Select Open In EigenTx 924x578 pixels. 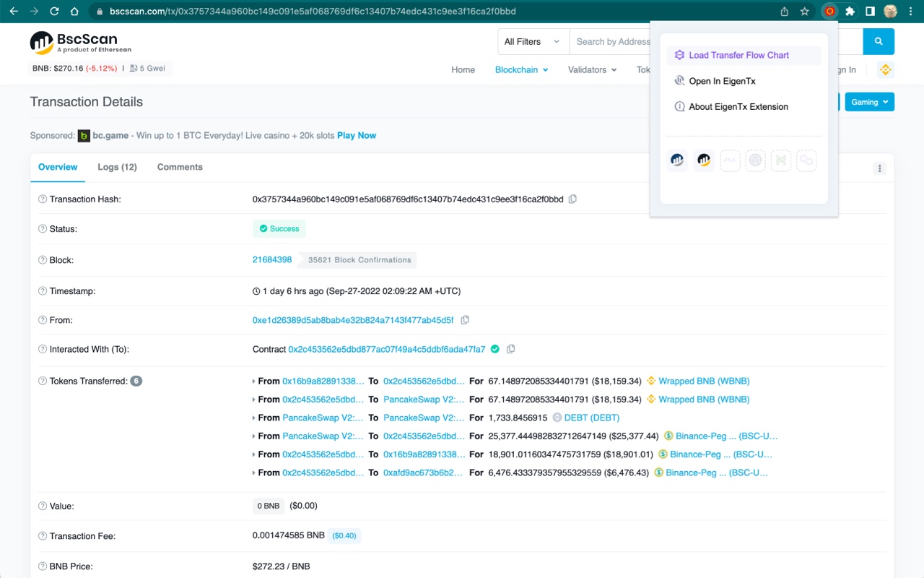coord(722,81)
